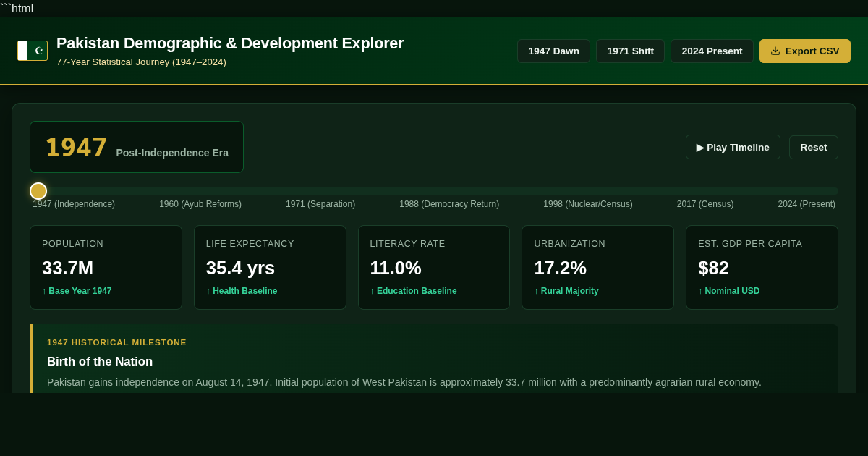Click the EST. GDP PER CAPITA label

(750, 244)
